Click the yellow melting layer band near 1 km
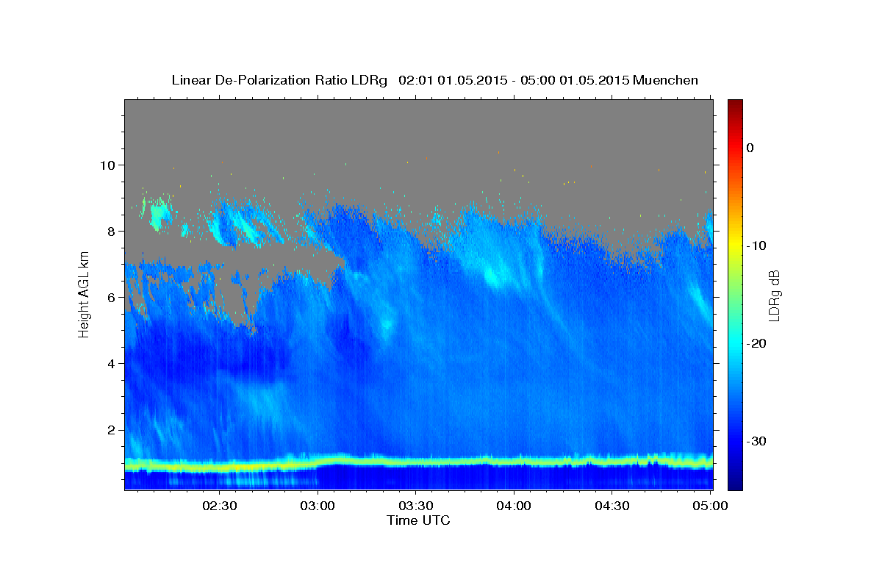This screenshot has height=588, width=882. tap(419, 463)
